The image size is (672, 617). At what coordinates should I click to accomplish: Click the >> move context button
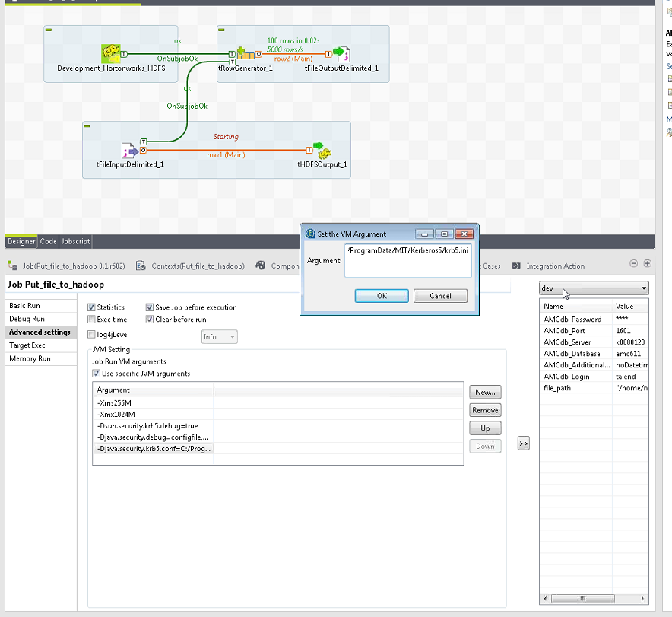523,444
